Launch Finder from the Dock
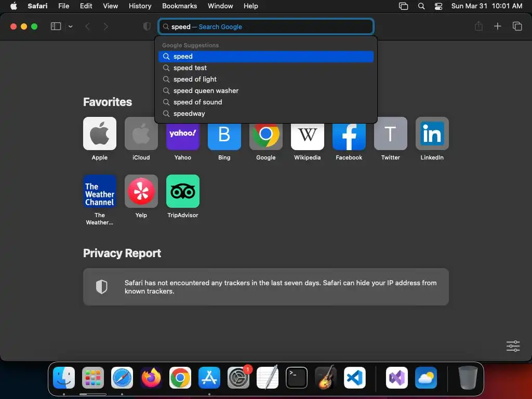 [x=64, y=377]
